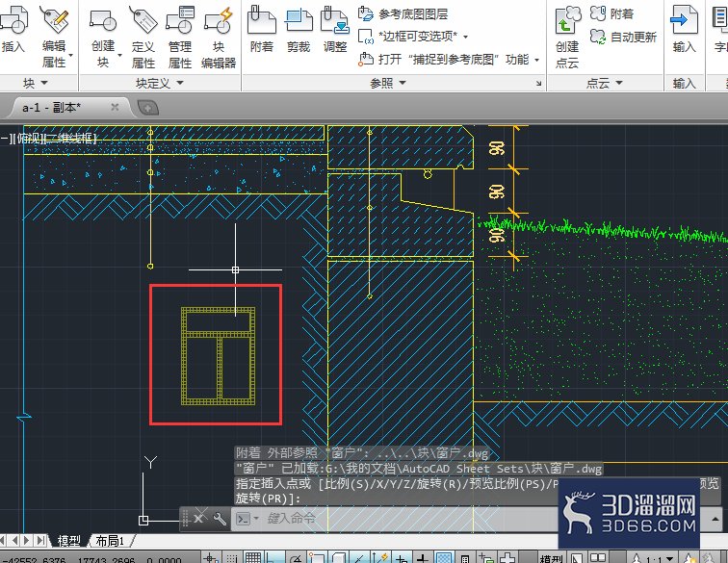Image resolution: width=728 pixels, height=563 pixels.
Task: Click Underlay Layers (参考底图图层)
Action: coord(403,13)
